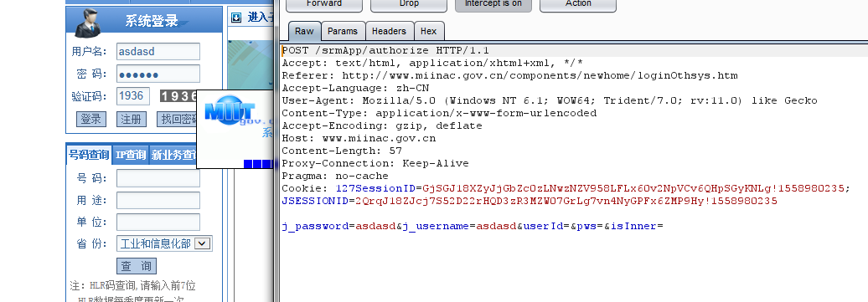Image resolution: width=868 pixels, height=302 pixels.
Task: Click the 查询 query button
Action: (137, 266)
